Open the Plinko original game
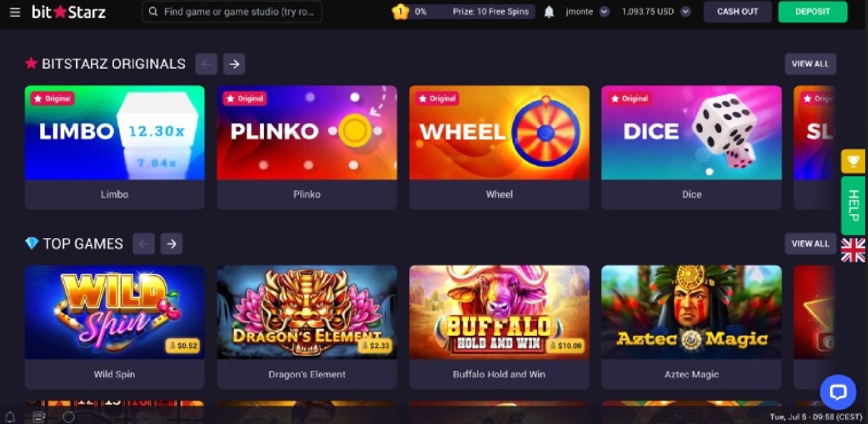This screenshot has width=868, height=424. coord(307,147)
